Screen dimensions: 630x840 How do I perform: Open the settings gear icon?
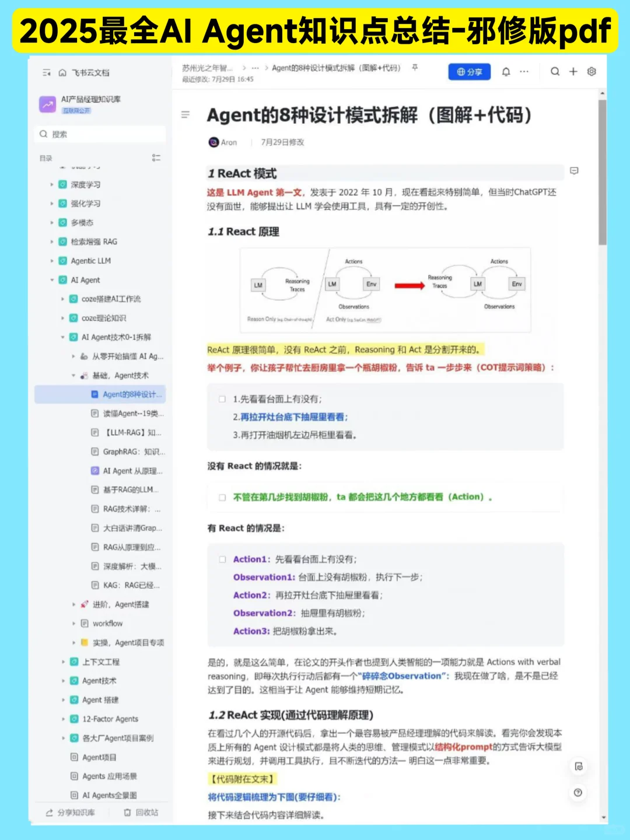(591, 72)
